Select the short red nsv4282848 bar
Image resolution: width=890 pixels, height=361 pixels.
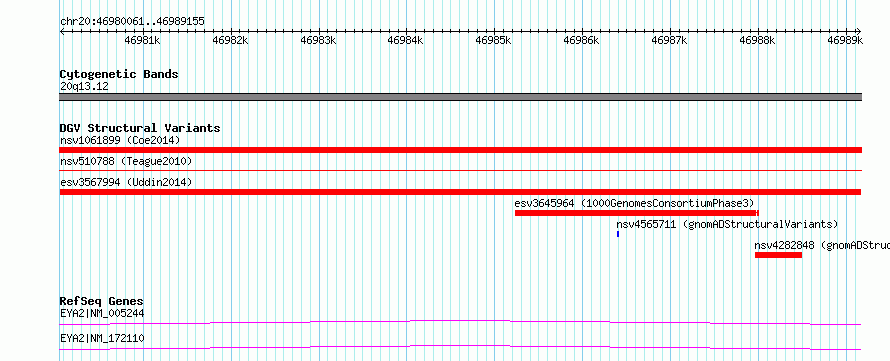(x=778, y=255)
